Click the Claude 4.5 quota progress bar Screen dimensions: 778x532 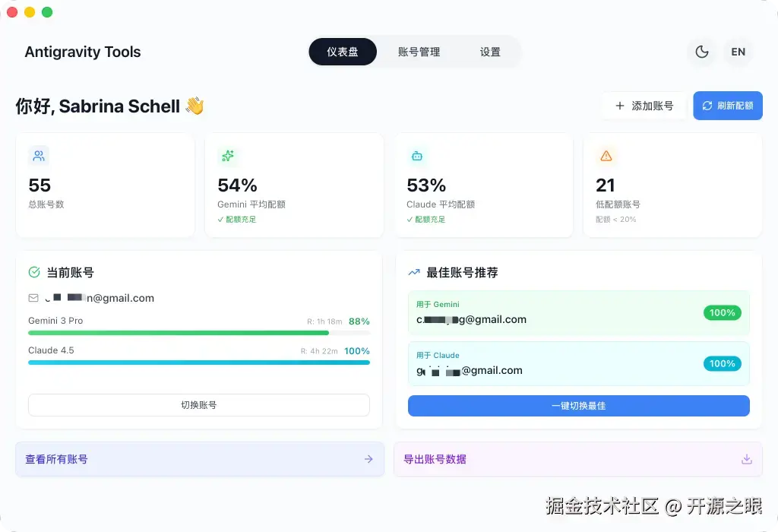(x=199, y=364)
